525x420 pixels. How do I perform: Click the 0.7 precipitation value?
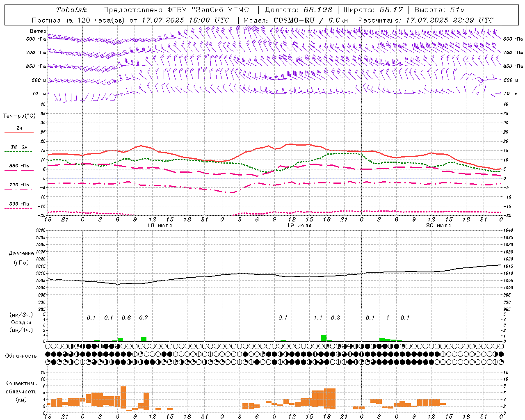[x=144, y=318]
